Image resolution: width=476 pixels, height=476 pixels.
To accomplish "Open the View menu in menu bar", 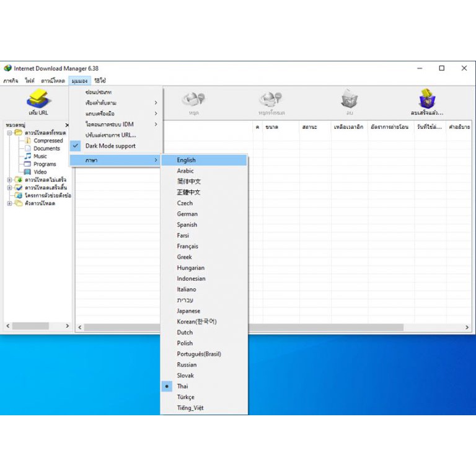I will [79, 81].
